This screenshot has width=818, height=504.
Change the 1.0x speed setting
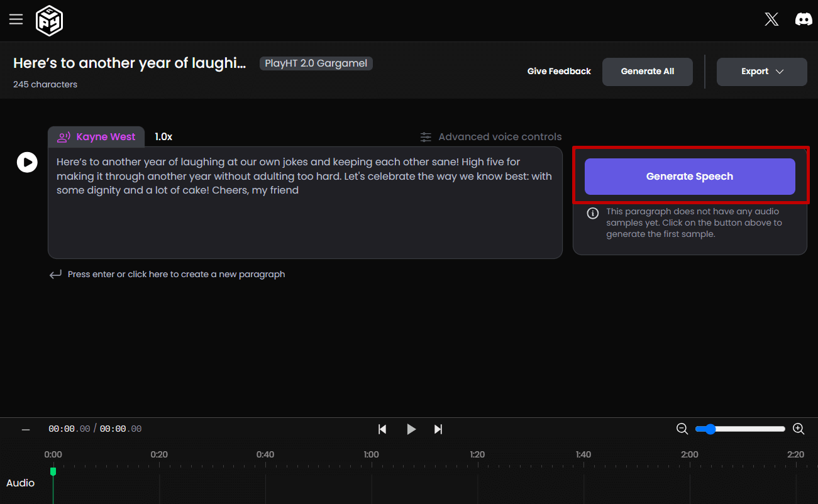[163, 137]
